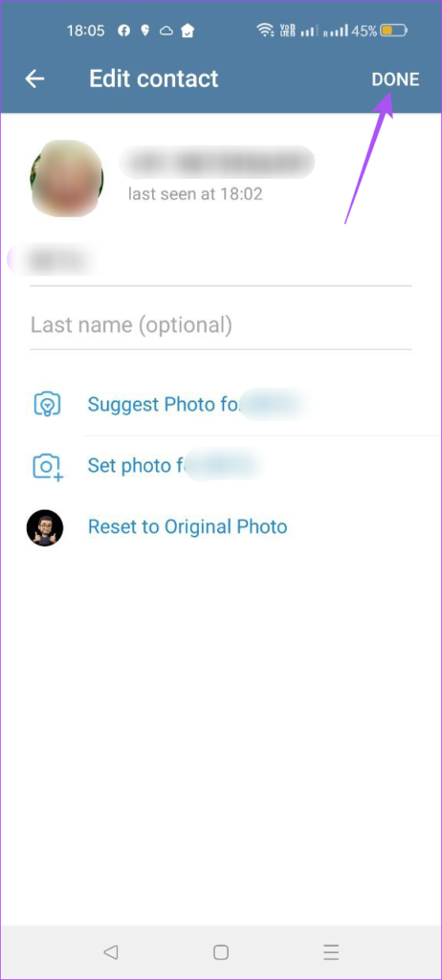
Task: Tap the battery indicator in status bar
Action: 394,30
